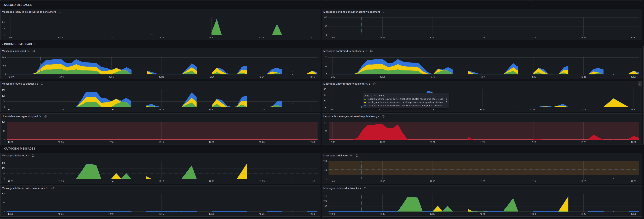Show info for Messages published / s

[x=33, y=51]
